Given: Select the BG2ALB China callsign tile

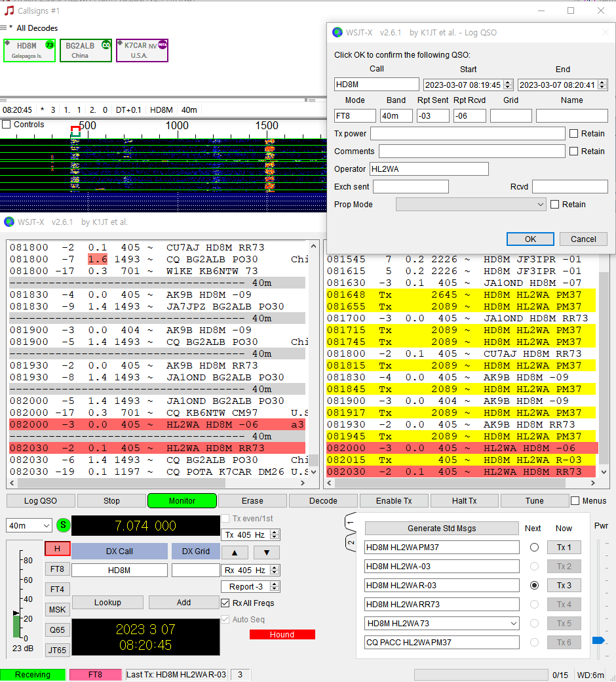Looking at the screenshot, I should (x=85, y=50).
